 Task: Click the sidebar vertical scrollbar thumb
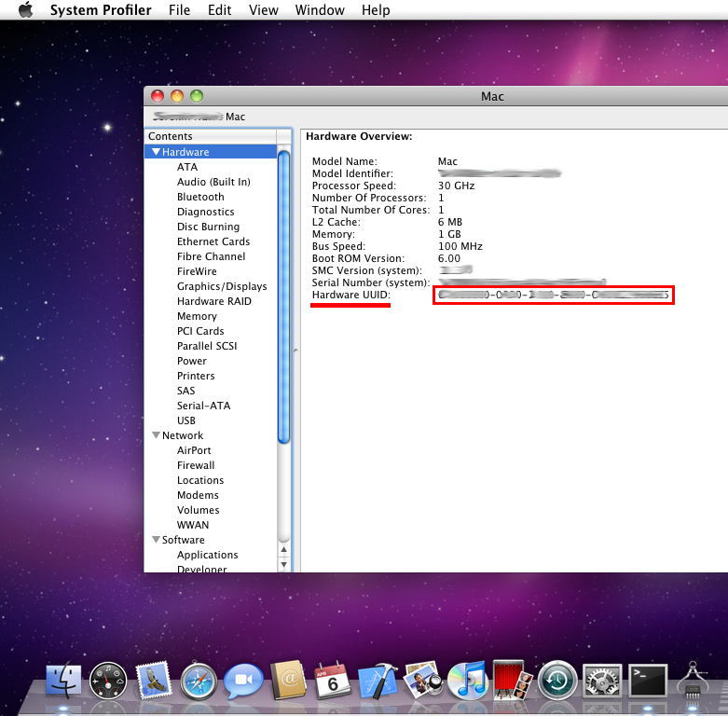(283, 297)
